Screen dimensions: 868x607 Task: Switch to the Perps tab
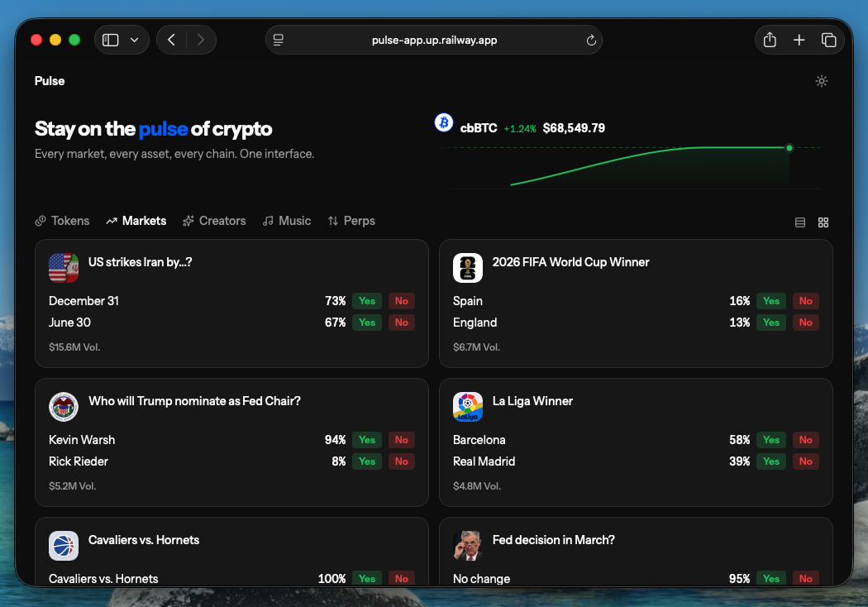coord(351,221)
